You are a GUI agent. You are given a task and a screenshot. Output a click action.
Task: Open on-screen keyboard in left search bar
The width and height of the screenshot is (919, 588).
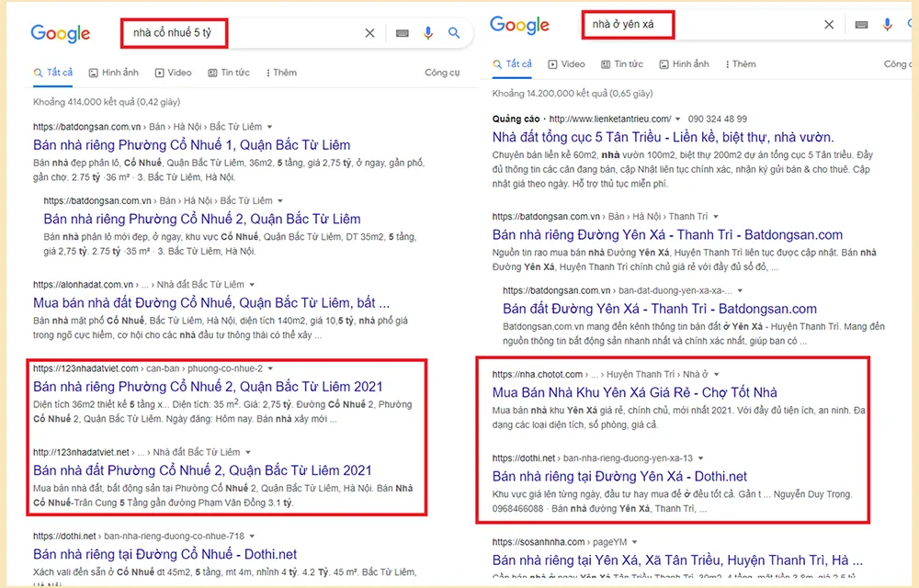pos(403,33)
